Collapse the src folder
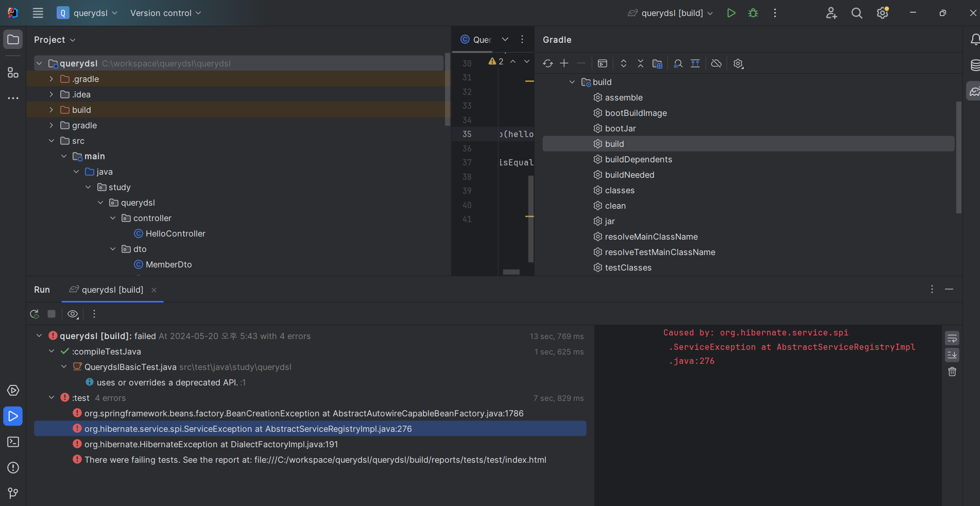Viewport: 980px width, 506px height. tap(51, 141)
